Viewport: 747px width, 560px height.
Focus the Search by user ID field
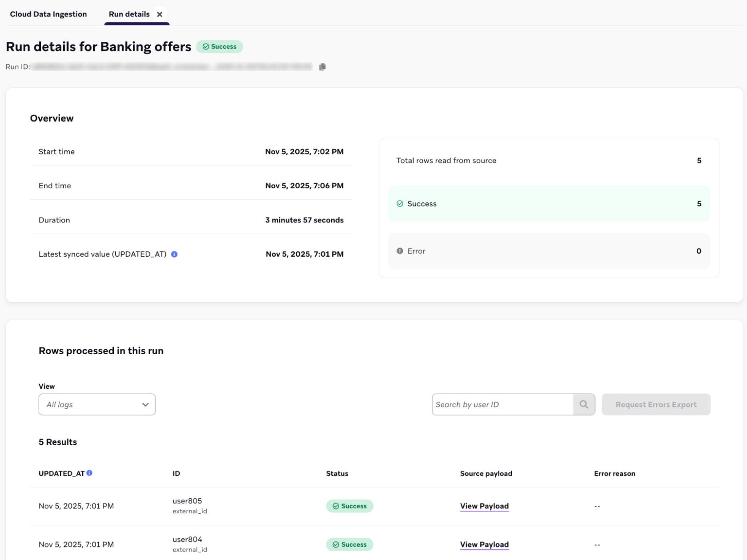pyautogui.click(x=502, y=404)
